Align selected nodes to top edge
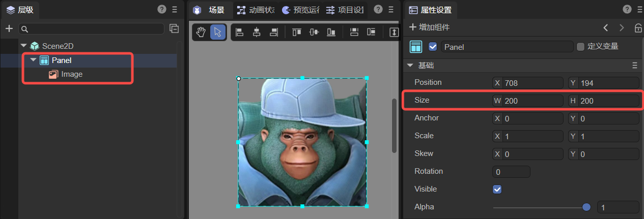 click(x=297, y=32)
